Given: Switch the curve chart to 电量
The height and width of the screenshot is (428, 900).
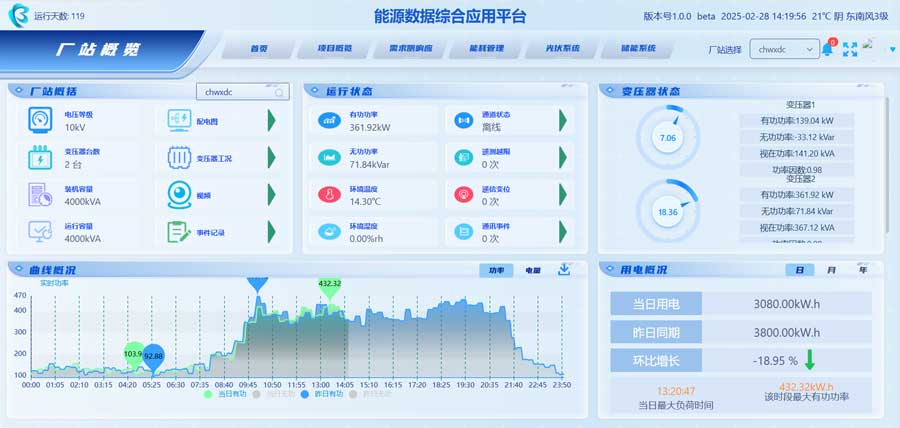Looking at the screenshot, I should coord(533,270).
